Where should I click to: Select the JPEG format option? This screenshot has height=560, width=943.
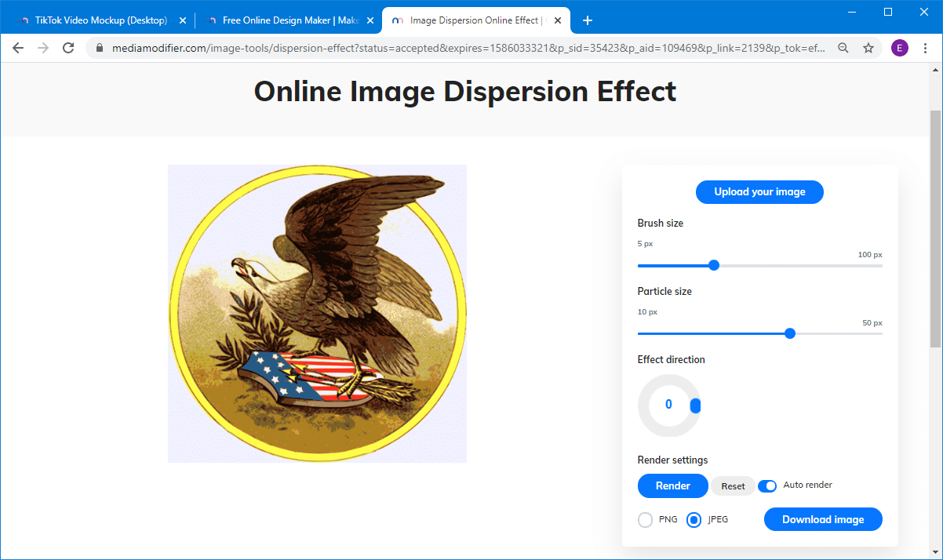[694, 520]
